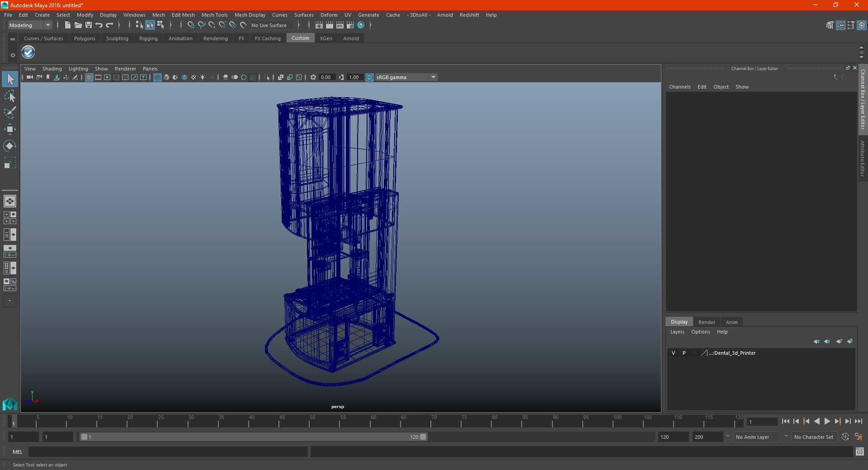Click the MEL command line input
Image resolution: width=868 pixels, height=470 pixels.
(x=168, y=452)
